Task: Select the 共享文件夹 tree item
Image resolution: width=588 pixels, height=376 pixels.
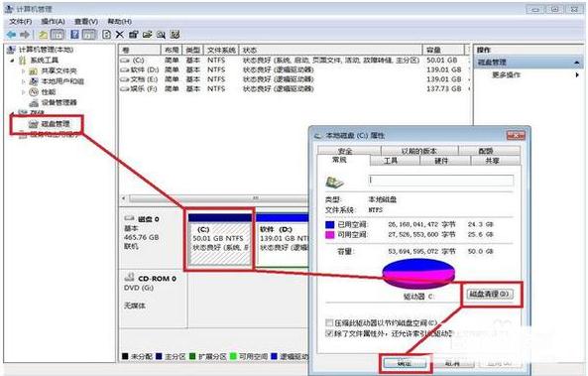Action: coord(59,70)
